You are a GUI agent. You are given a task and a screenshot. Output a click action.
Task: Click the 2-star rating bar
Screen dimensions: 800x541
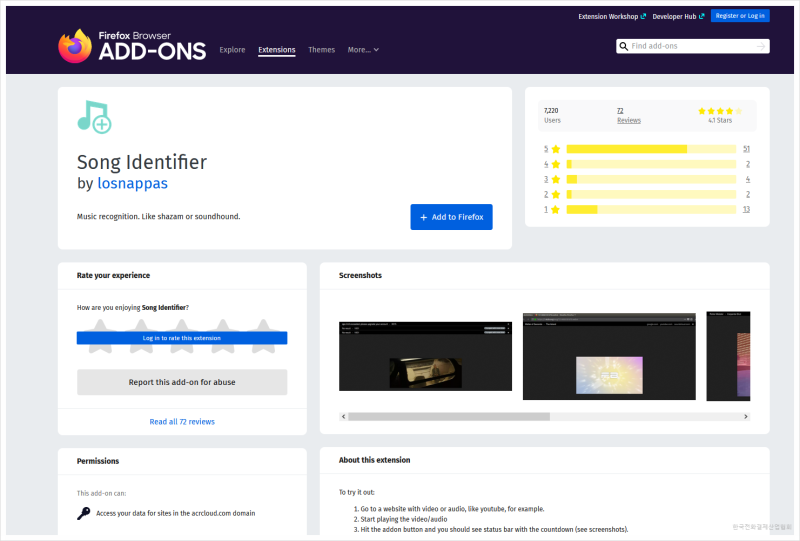651,194
